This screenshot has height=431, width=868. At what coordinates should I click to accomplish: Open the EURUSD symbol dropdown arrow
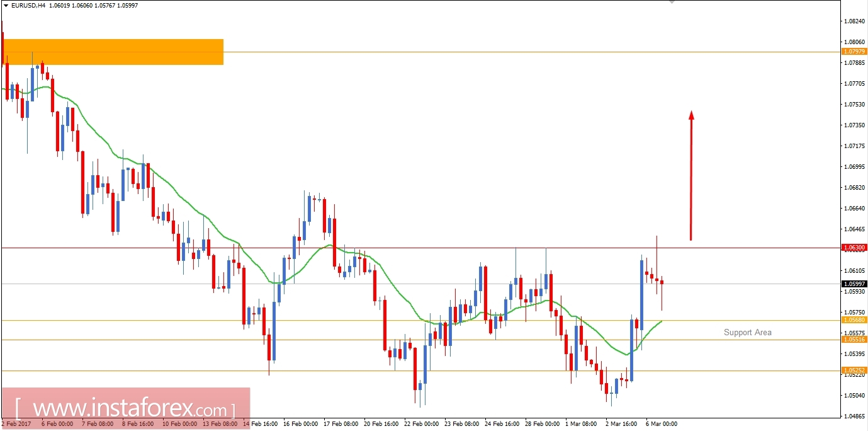7,5
